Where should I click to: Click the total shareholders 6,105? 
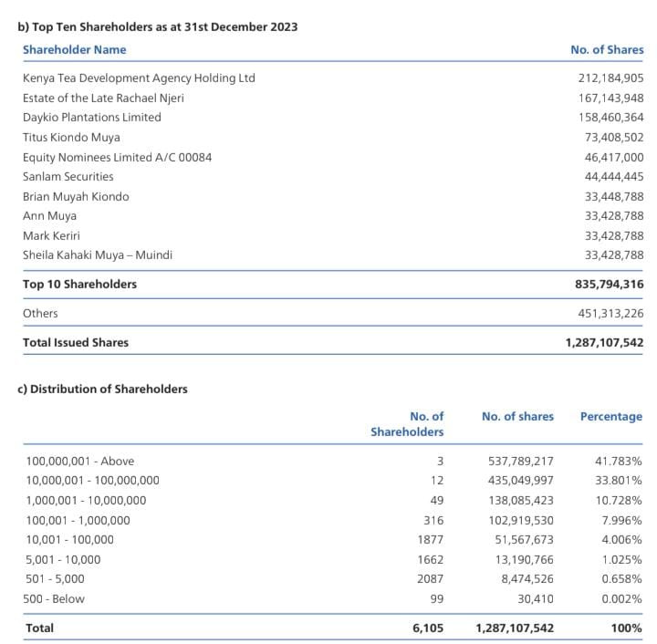click(x=428, y=628)
